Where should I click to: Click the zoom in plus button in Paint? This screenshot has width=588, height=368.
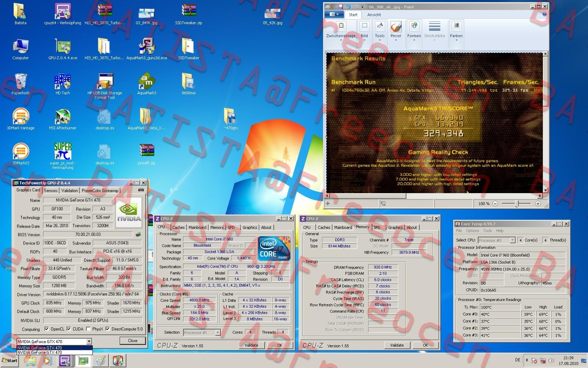click(538, 204)
